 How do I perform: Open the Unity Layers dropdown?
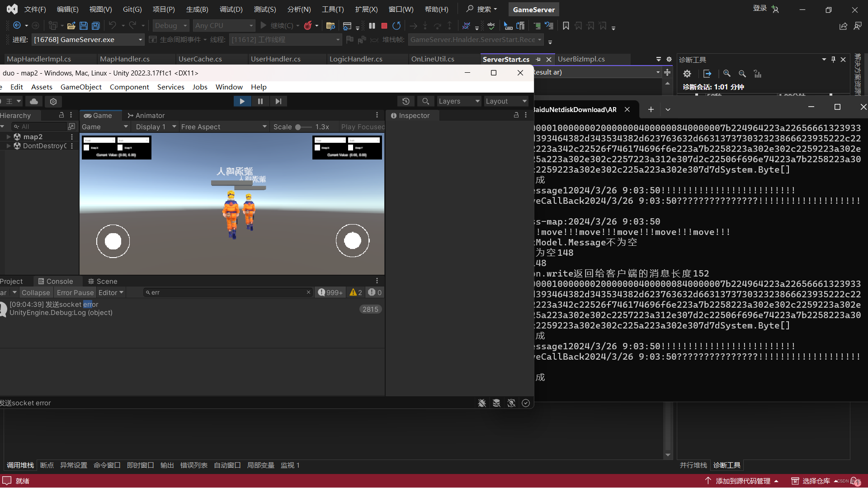[x=459, y=101]
